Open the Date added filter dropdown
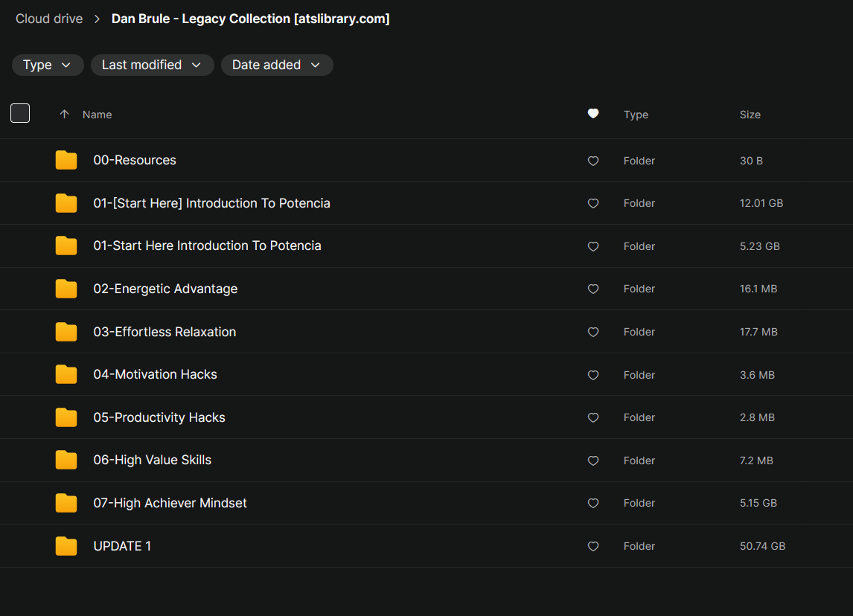 pyautogui.click(x=276, y=65)
